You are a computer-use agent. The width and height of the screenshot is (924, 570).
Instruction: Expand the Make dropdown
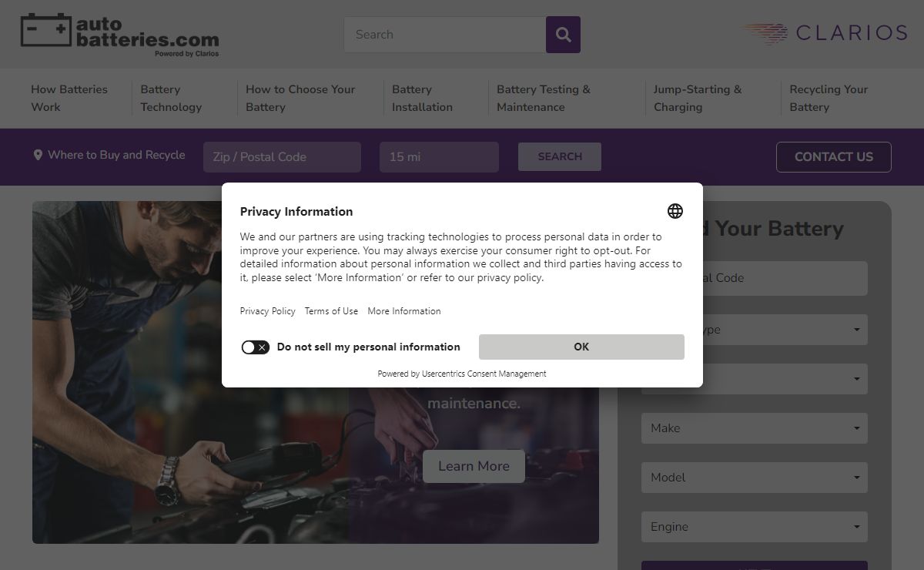(755, 428)
